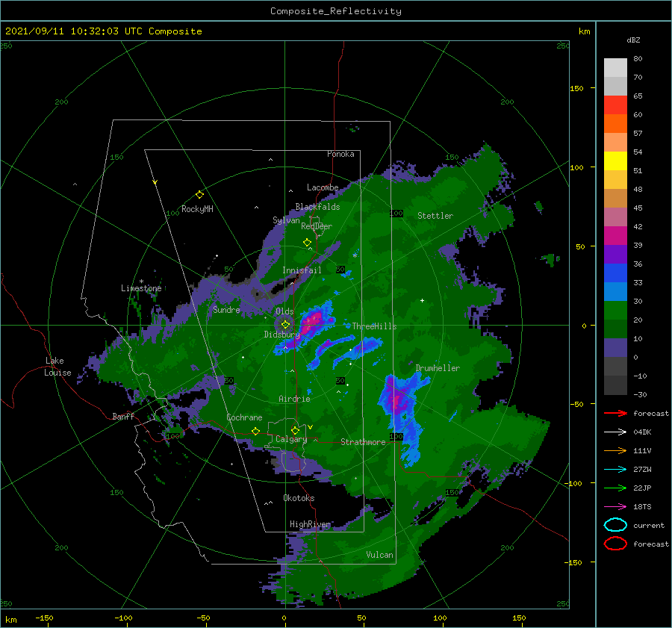Screen dimensions: 672x628
Task: Click the Sylvan label
Action: coord(286,220)
